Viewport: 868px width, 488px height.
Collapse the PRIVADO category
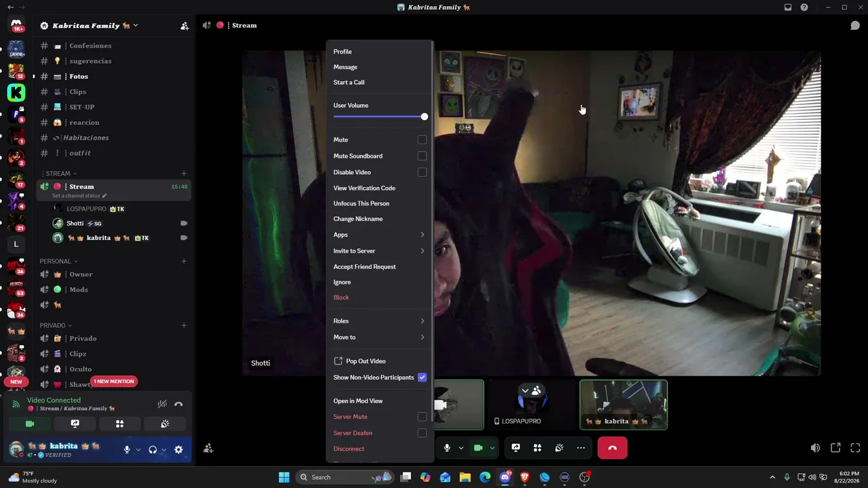56,325
